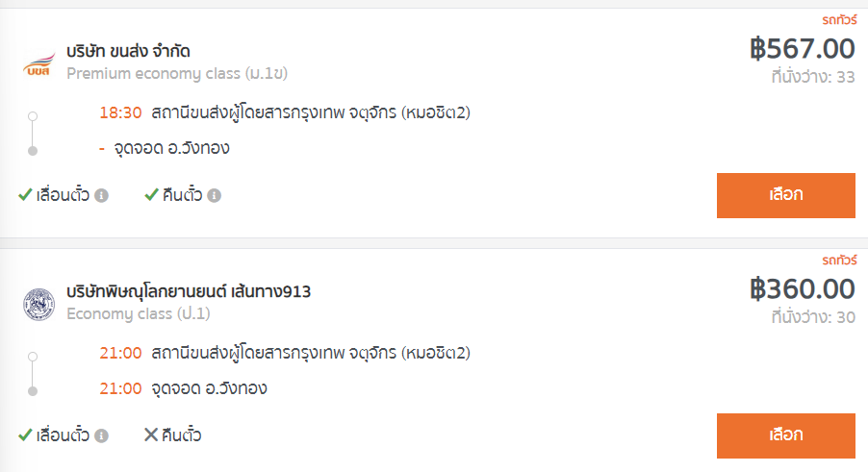Image resolution: width=868 pixels, height=472 pixels.
Task: Click the ที่นั่งว่าง: 30 seats text
Action: (x=813, y=317)
